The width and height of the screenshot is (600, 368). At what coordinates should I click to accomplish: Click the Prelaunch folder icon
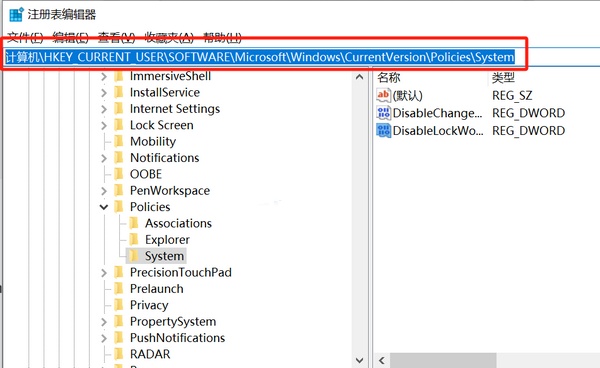tap(119, 288)
